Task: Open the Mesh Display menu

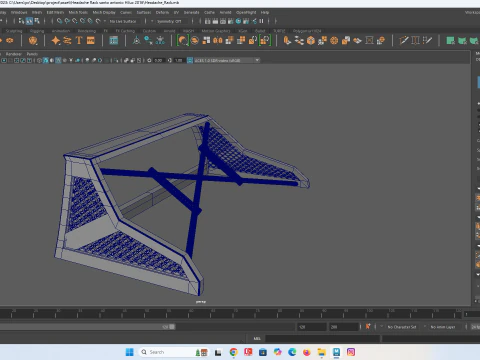Action: tap(104, 12)
